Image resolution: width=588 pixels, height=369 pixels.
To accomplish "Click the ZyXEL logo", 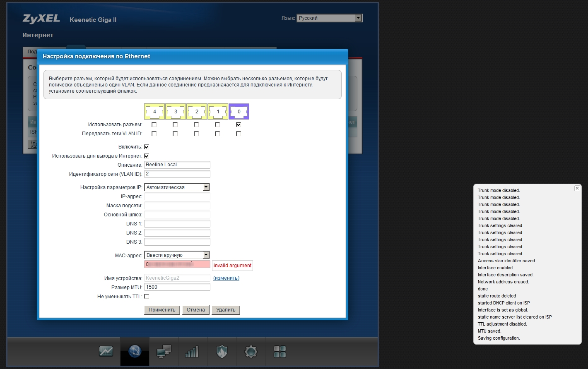I will [41, 19].
